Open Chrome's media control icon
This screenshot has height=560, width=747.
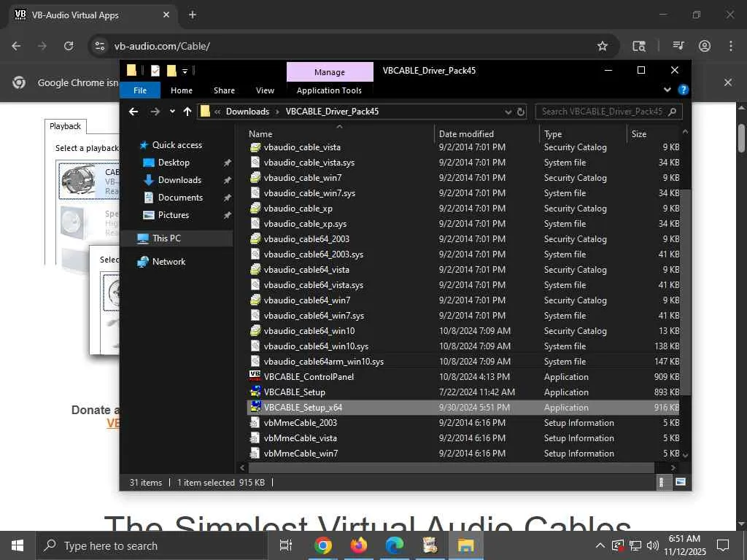pyautogui.click(x=678, y=46)
